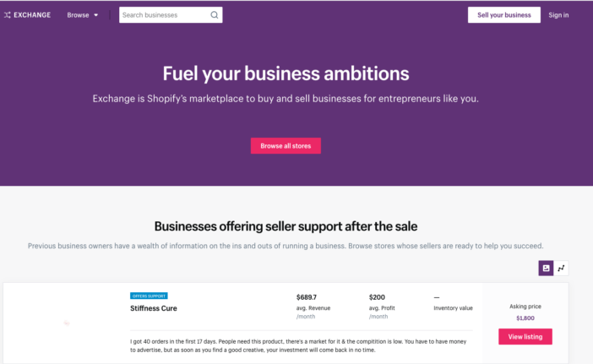Click the Exchange shuffle logo icon
This screenshot has width=593, height=364.
click(x=8, y=15)
